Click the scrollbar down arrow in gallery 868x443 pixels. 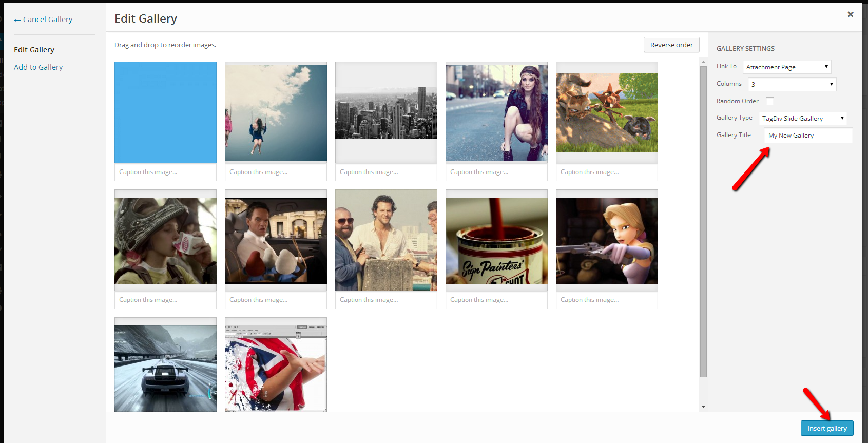coord(703,407)
